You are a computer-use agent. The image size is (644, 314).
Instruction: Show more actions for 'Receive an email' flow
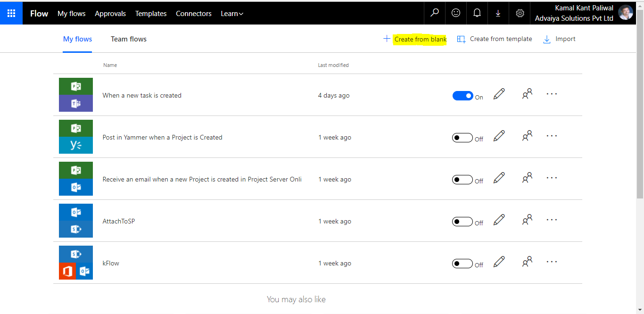552,178
